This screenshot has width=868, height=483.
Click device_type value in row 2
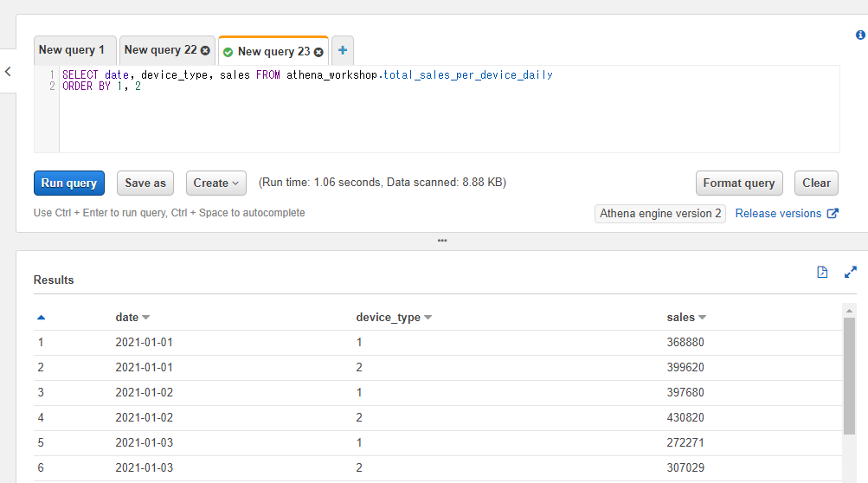(x=359, y=367)
